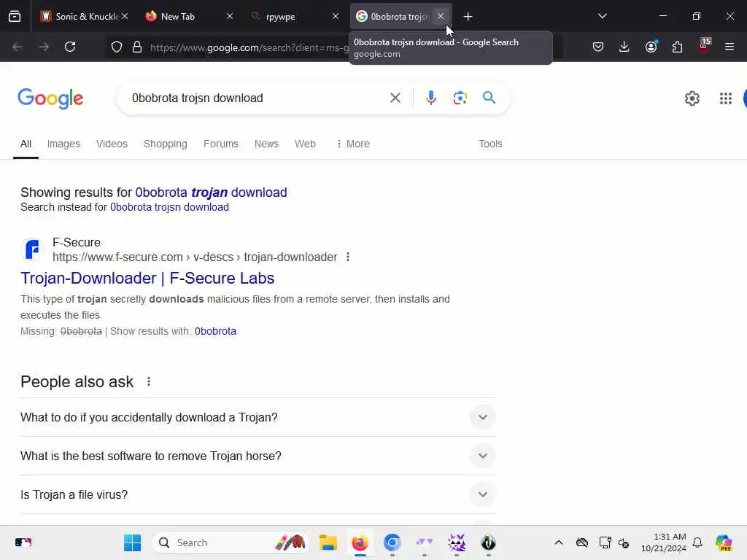Click the taskbar Search box
The width and height of the screenshot is (747, 560).
click(x=230, y=542)
